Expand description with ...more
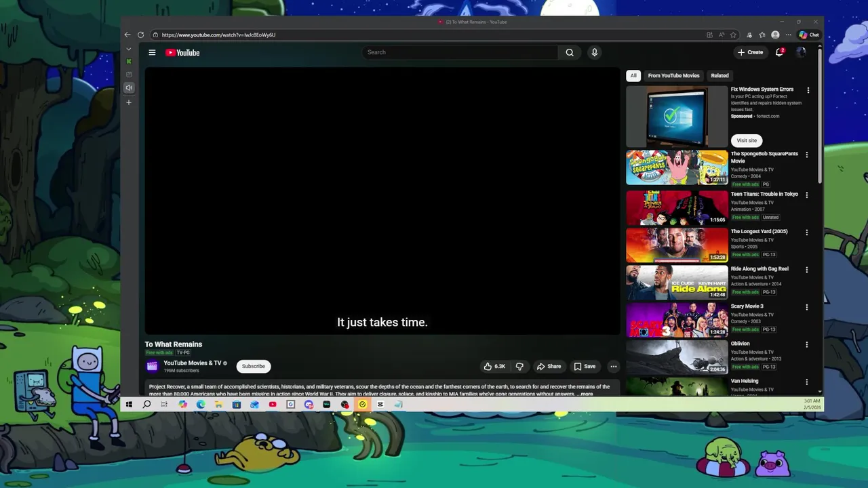Viewport: 868px width, 488px height. 586,394
